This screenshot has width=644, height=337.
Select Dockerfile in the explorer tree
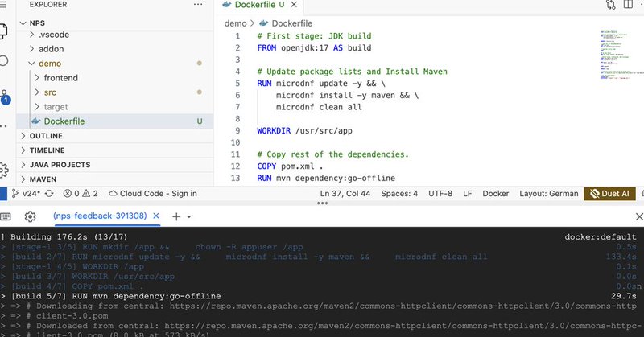[114, 121]
